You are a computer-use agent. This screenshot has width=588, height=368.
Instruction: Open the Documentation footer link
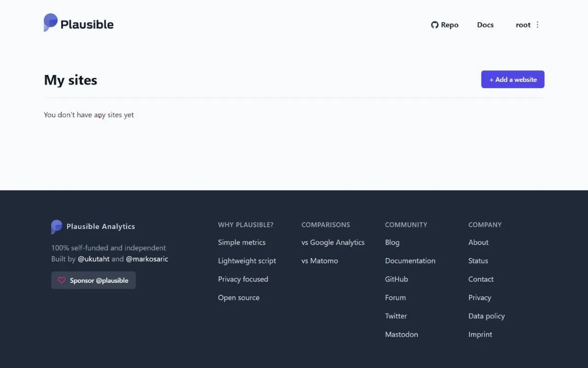coord(410,261)
